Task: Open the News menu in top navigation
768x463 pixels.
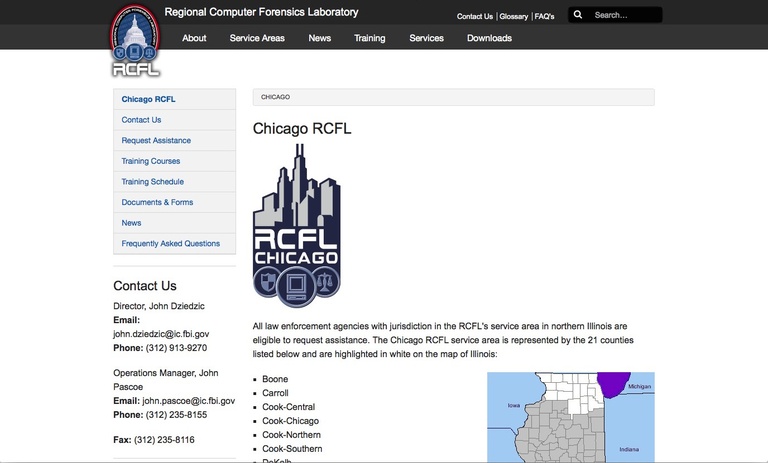Action: coord(319,38)
